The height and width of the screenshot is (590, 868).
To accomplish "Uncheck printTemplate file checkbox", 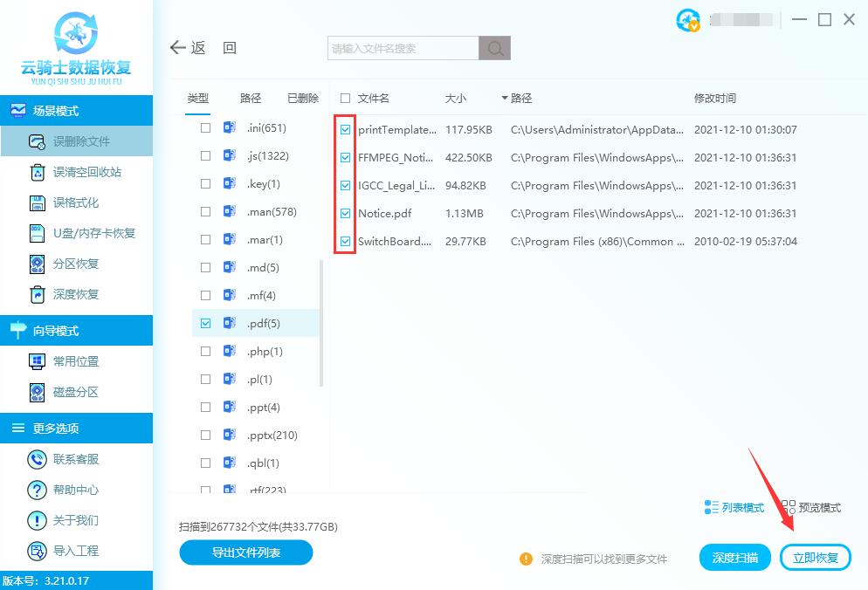I will (x=346, y=129).
